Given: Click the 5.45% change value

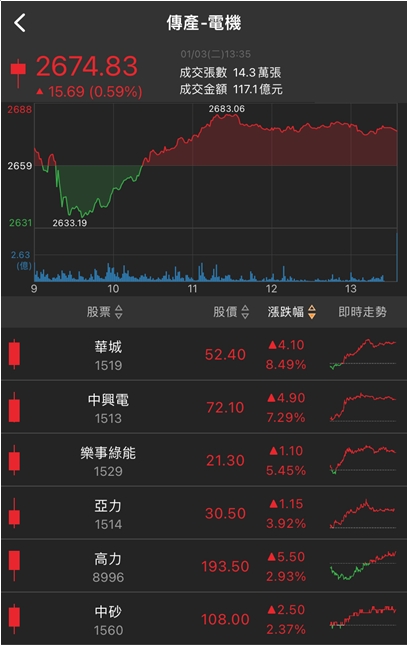Looking at the screenshot, I should (x=286, y=470).
